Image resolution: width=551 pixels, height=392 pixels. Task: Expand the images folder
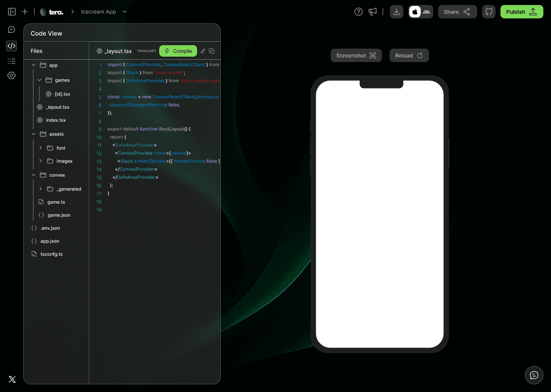point(41,161)
